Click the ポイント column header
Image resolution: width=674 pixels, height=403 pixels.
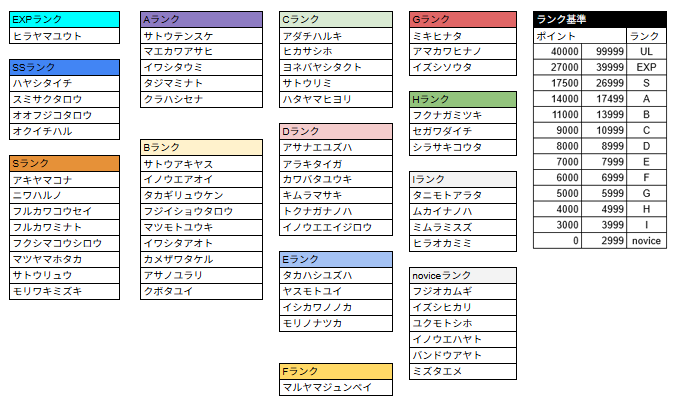coord(580,36)
